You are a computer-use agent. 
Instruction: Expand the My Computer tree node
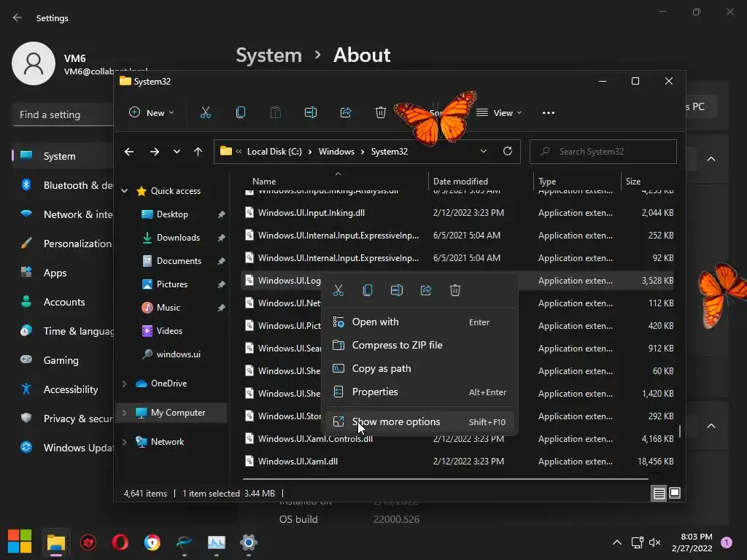pos(124,413)
